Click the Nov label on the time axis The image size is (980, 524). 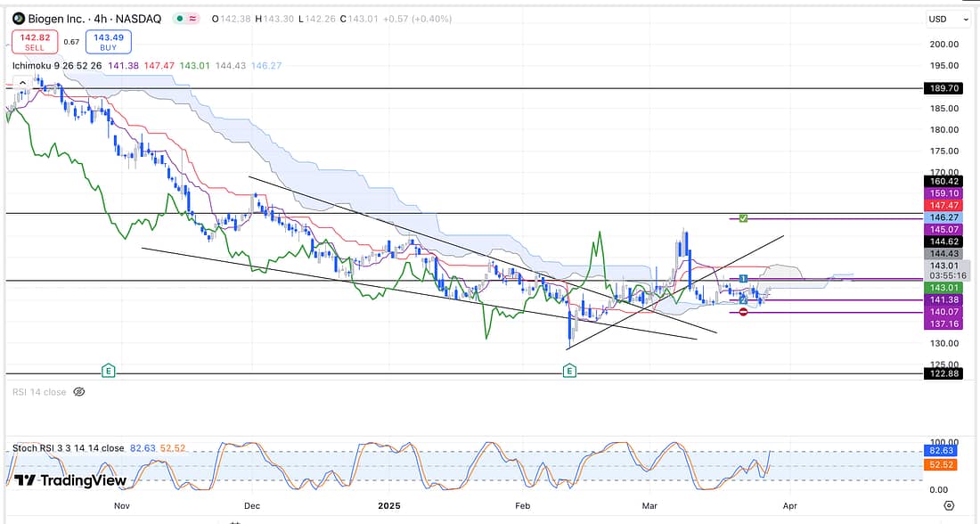122,505
